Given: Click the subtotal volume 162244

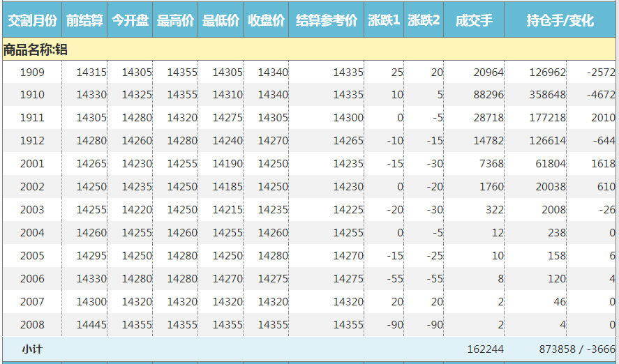Looking at the screenshot, I should click(x=484, y=349).
